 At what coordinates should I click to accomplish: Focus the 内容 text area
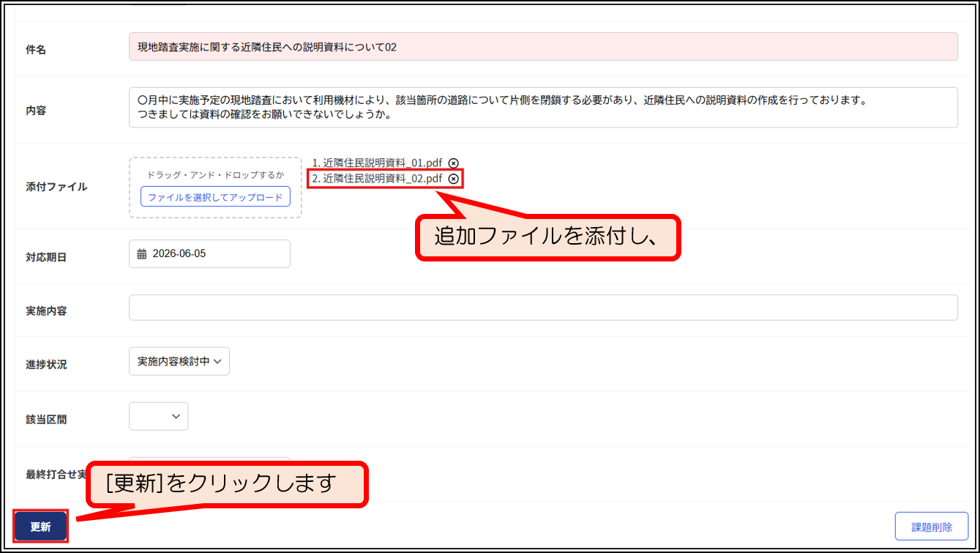pyautogui.click(x=543, y=107)
